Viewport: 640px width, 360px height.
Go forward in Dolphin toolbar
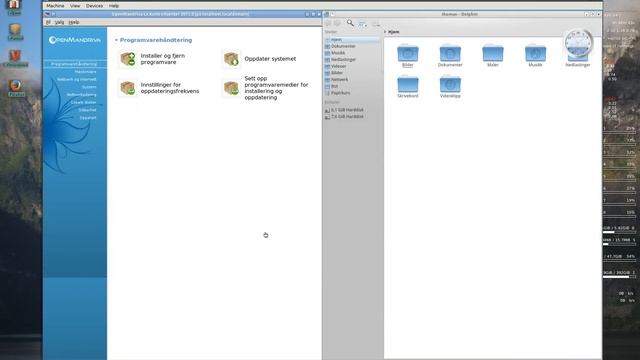337,23
